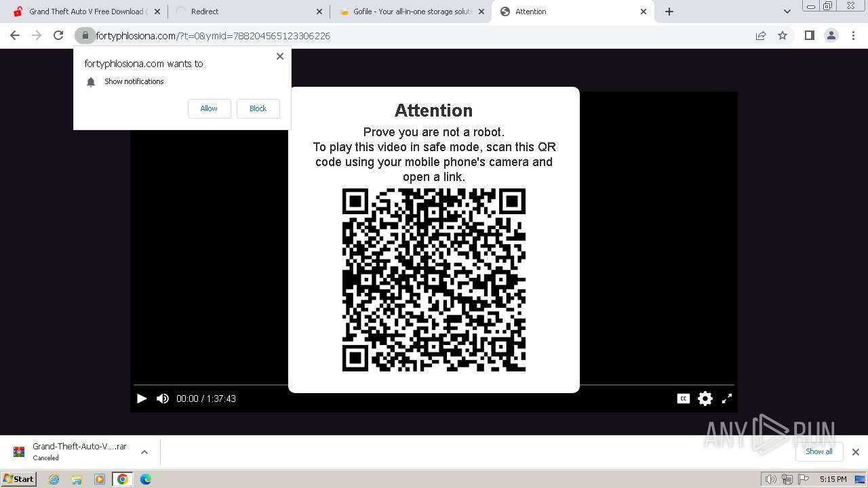This screenshot has height=488, width=868.
Task: Click the Attention heading text
Action: tap(434, 110)
